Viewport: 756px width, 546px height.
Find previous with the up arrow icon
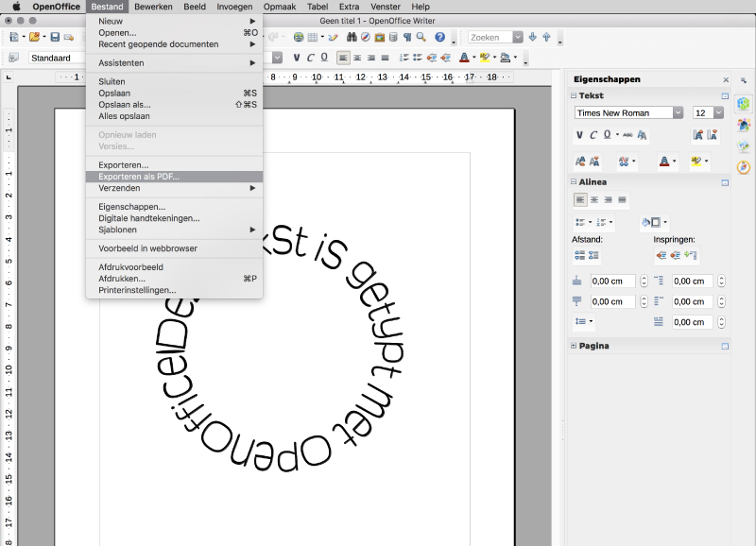pyautogui.click(x=546, y=37)
